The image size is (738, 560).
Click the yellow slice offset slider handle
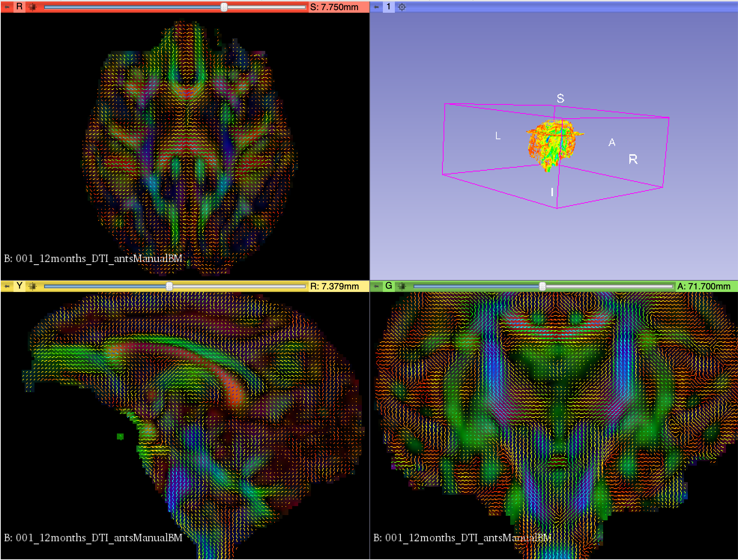coord(169,286)
